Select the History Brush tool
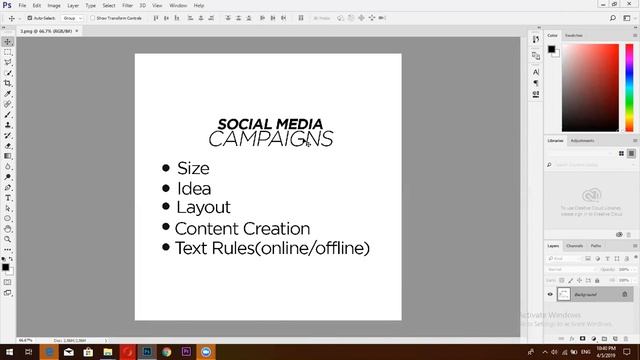This screenshot has width=640, height=360. coord(8,136)
